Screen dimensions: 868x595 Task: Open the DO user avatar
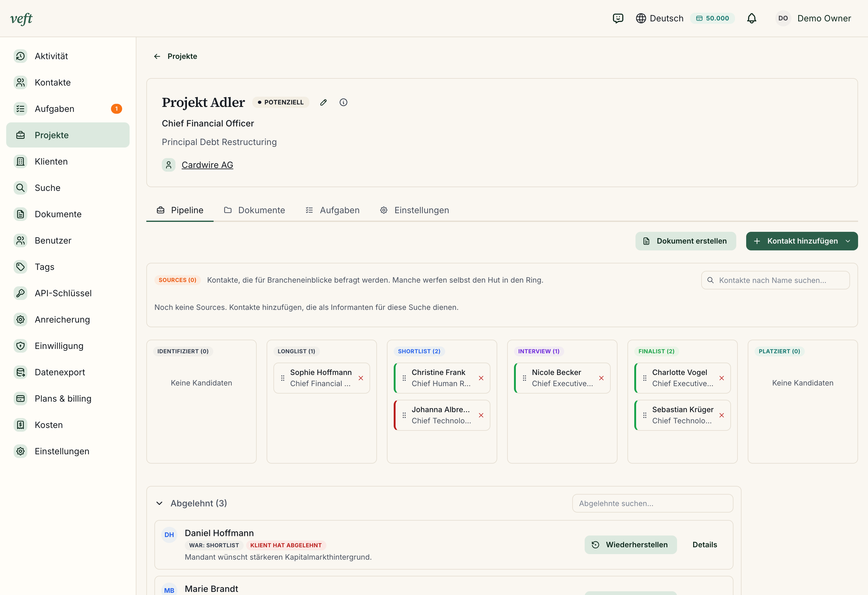click(x=783, y=18)
